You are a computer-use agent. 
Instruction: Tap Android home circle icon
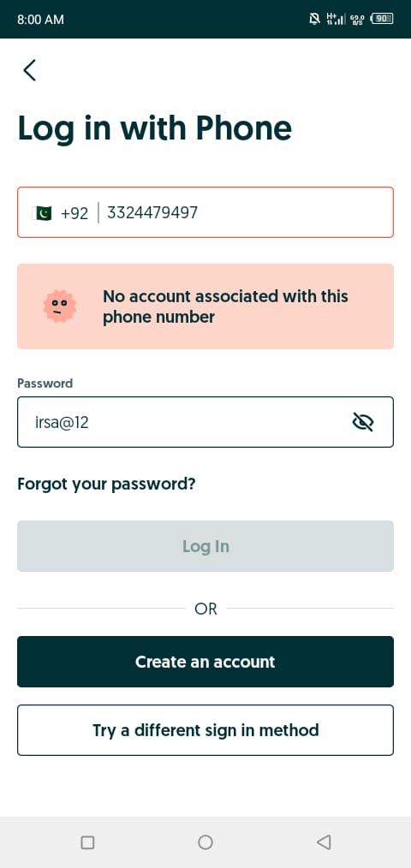(205, 842)
